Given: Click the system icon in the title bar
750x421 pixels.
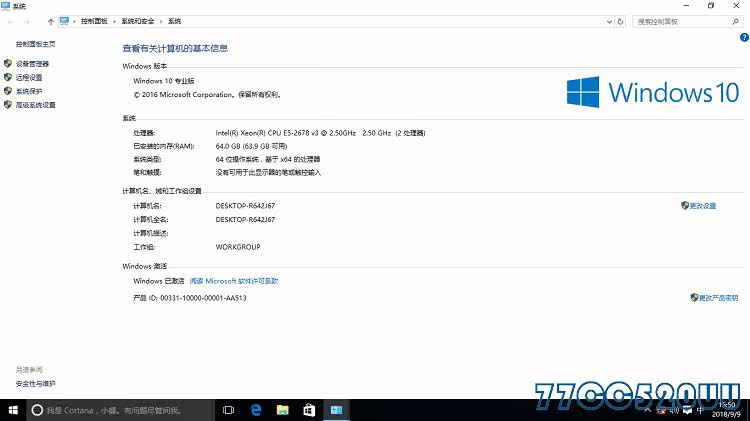Looking at the screenshot, I should pos(6,6).
